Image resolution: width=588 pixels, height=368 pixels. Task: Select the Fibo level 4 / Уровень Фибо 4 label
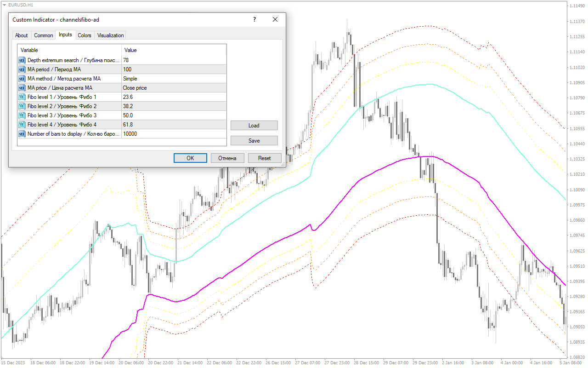(x=62, y=125)
